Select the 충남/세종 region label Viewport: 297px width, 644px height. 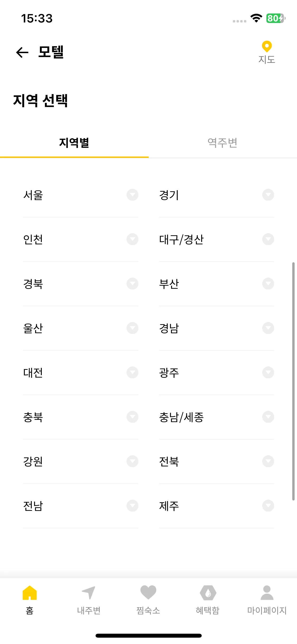point(181,417)
